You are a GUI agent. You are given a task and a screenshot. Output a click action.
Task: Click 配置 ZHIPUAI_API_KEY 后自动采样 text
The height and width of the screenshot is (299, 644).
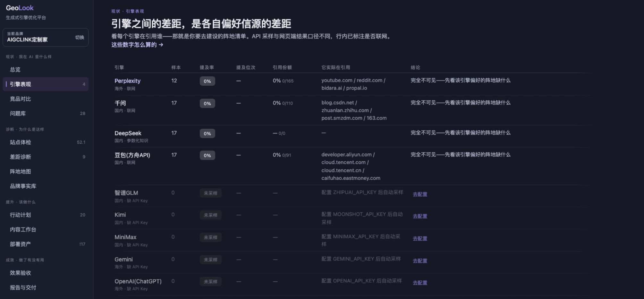point(362,192)
